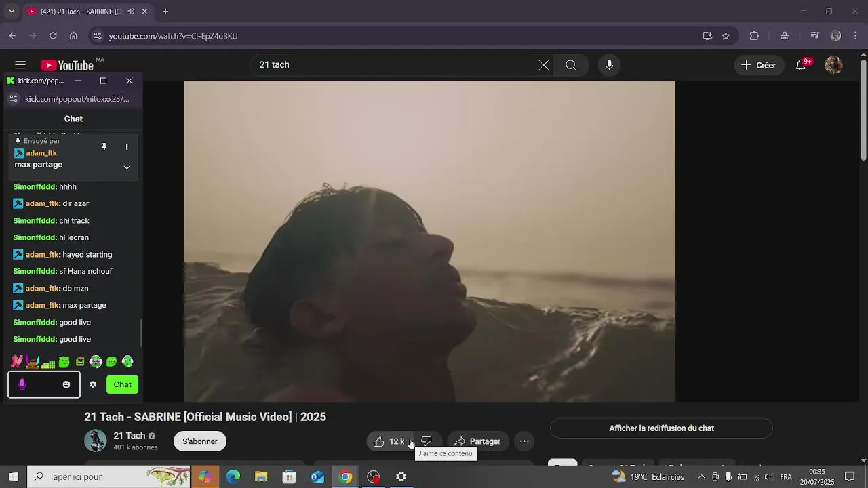The height and width of the screenshot is (488, 868).
Task: Open the YouTube account avatar menu
Action: click(x=833, y=65)
